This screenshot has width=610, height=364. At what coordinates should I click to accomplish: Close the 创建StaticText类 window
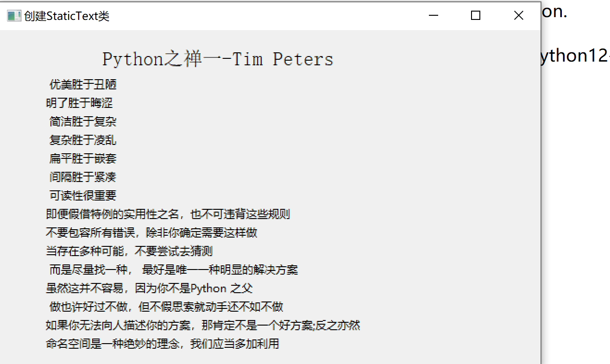coord(518,16)
